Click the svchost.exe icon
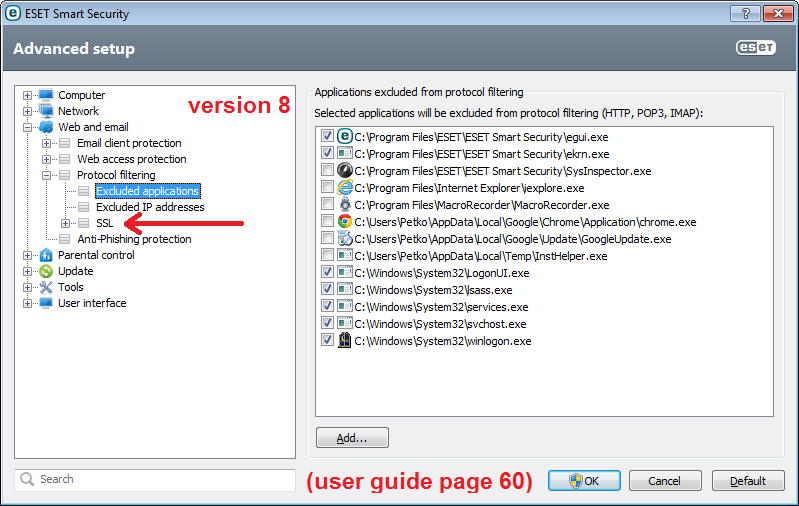 coord(345,323)
